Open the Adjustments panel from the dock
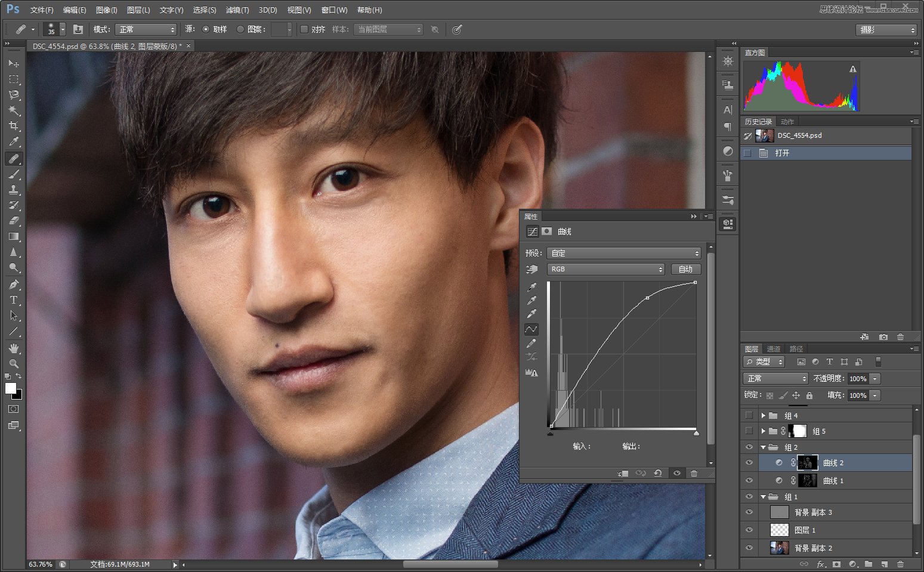The height and width of the screenshot is (572, 924). 727,151
